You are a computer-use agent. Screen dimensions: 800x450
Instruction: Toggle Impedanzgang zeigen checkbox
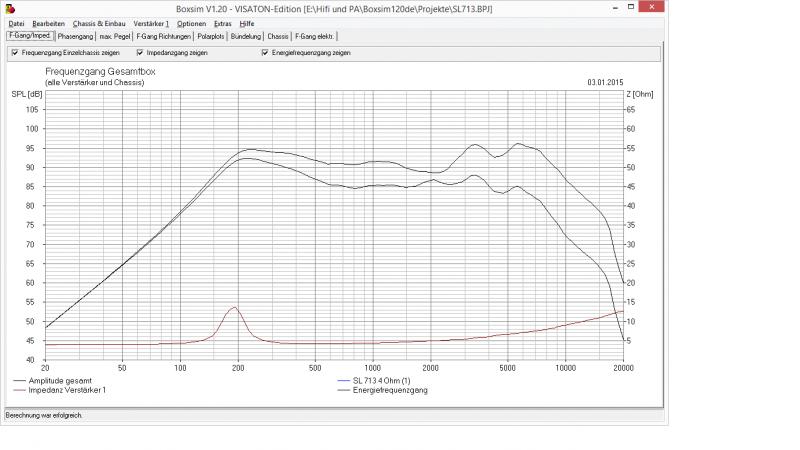tap(140, 53)
